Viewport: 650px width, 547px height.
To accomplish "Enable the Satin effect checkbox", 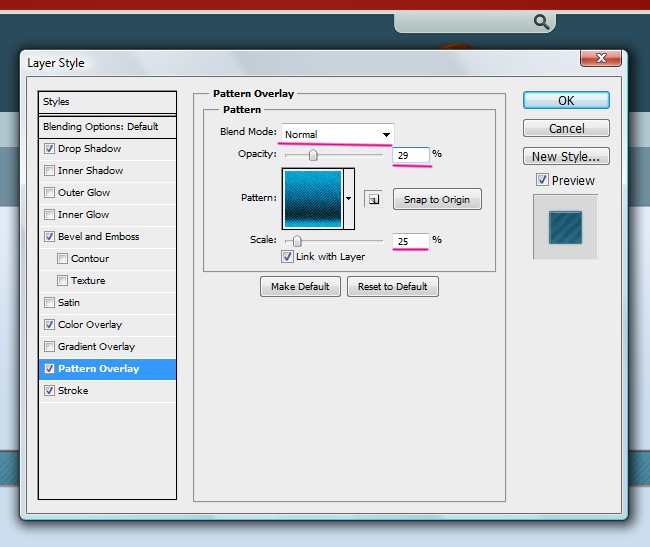I will click(x=50, y=303).
